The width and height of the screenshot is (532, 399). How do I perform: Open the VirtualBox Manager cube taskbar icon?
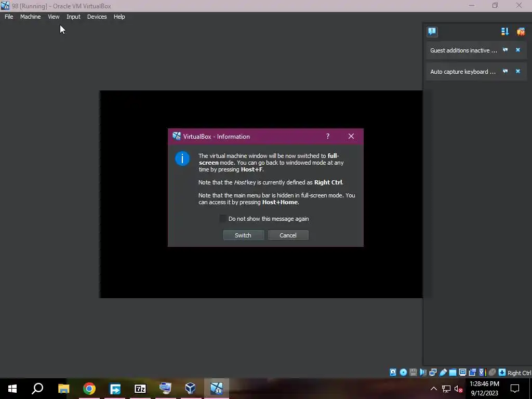[x=190, y=389]
